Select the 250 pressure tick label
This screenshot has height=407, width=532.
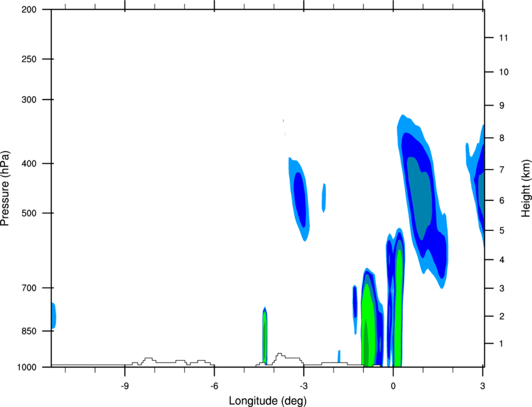(x=29, y=59)
